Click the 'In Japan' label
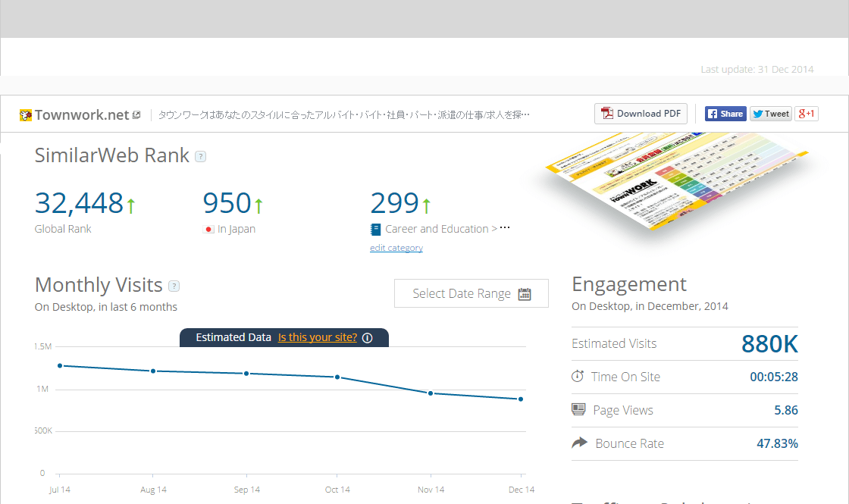 point(236,229)
